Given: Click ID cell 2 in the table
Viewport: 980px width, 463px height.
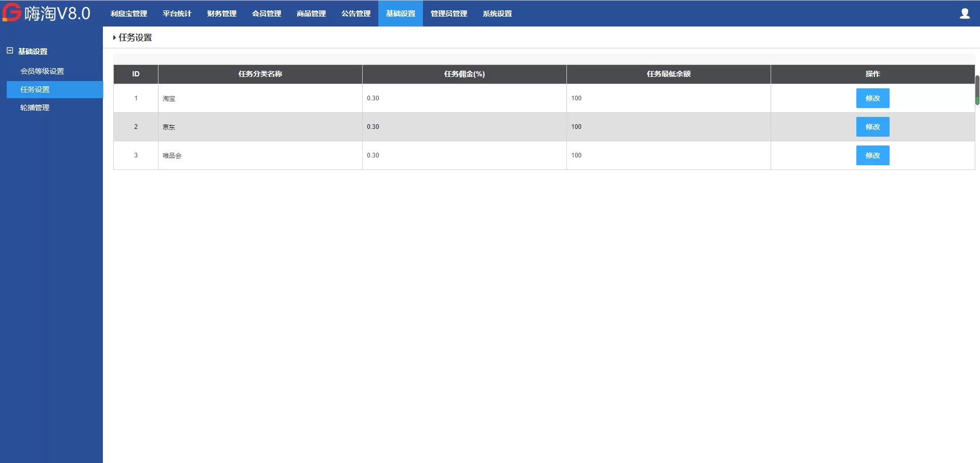Looking at the screenshot, I should click(x=136, y=127).
